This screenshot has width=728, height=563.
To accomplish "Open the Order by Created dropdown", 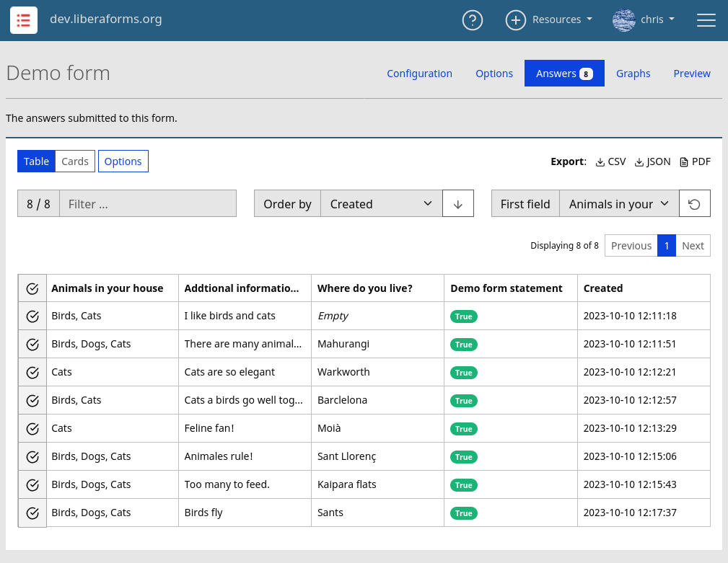I will point(381,203).
